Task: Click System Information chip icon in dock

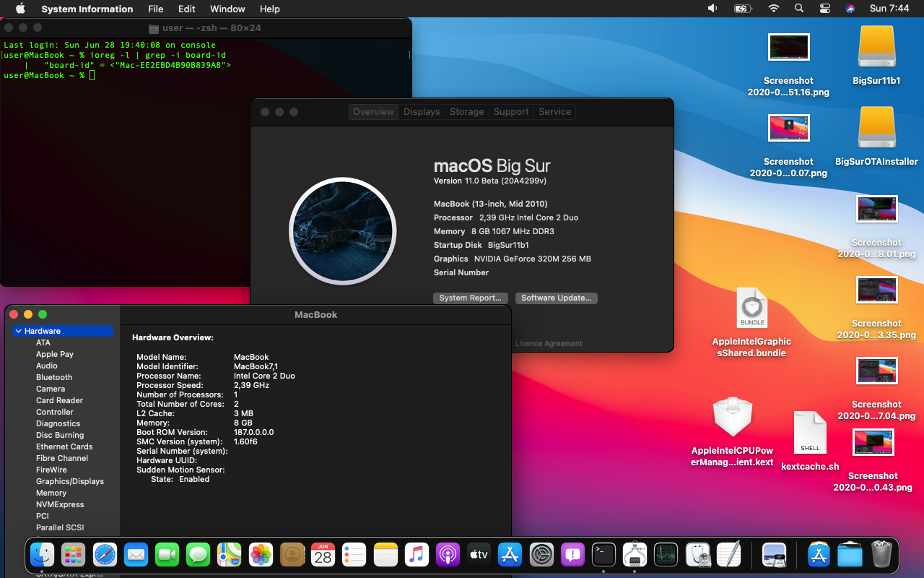Action: pyautogui.click(x=635, y=555)
